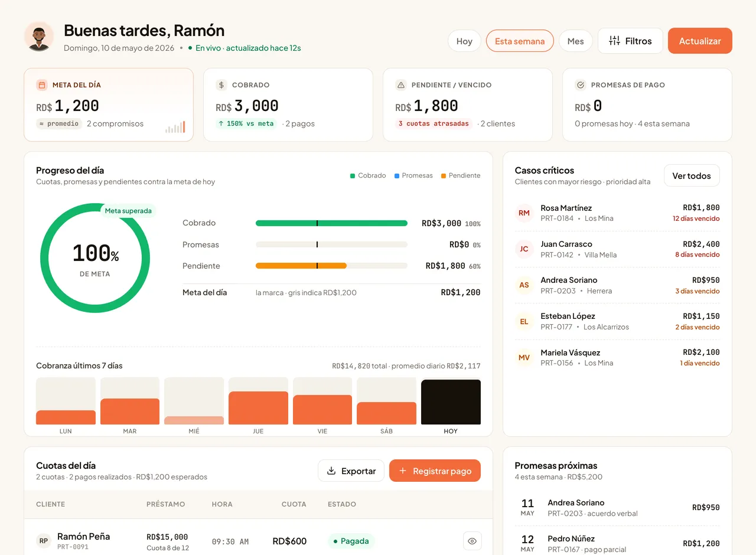The image size is (756, 555).
Task: Select the HOY bar in the 7-day chart
Action: [451, 401]
